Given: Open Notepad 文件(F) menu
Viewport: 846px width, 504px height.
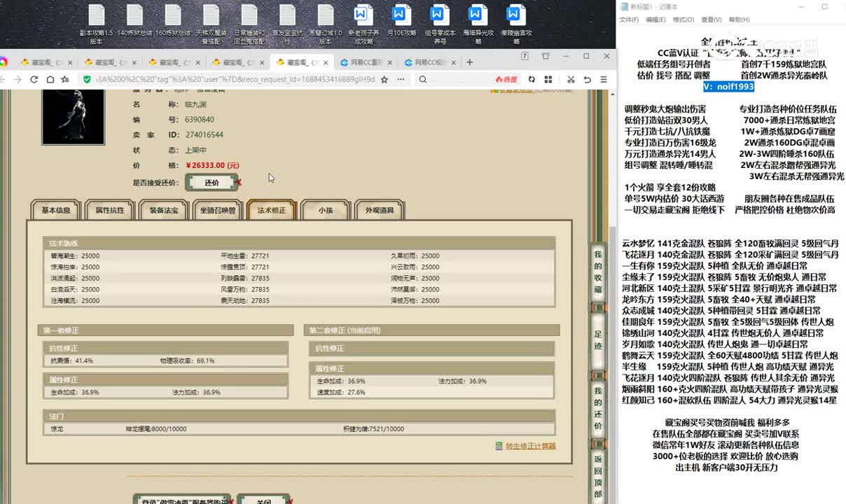Looking at the screenshot, I should (629, 20).
